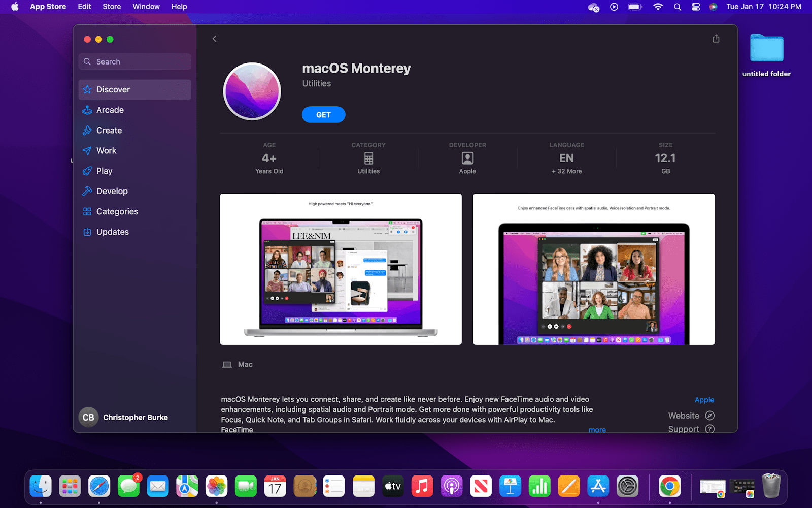Click the App Store search field

[x=135, y=61]
